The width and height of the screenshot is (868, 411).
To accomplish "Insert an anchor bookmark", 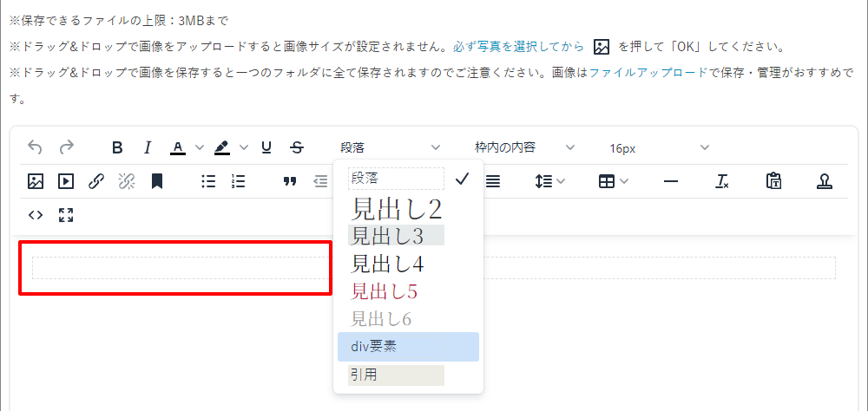I will [x=157, y=181].
